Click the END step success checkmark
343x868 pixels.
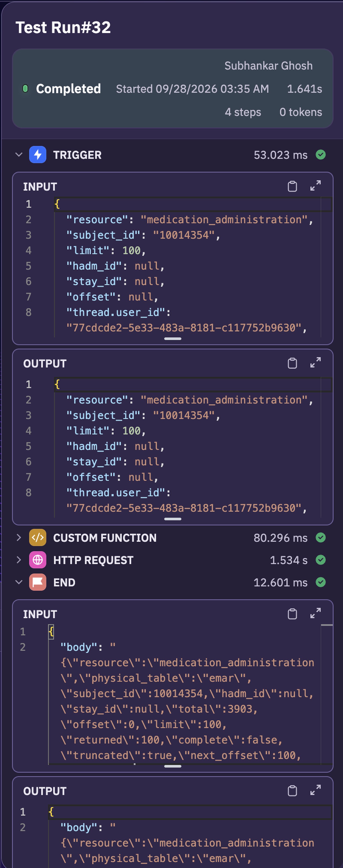tap(321, 582)
